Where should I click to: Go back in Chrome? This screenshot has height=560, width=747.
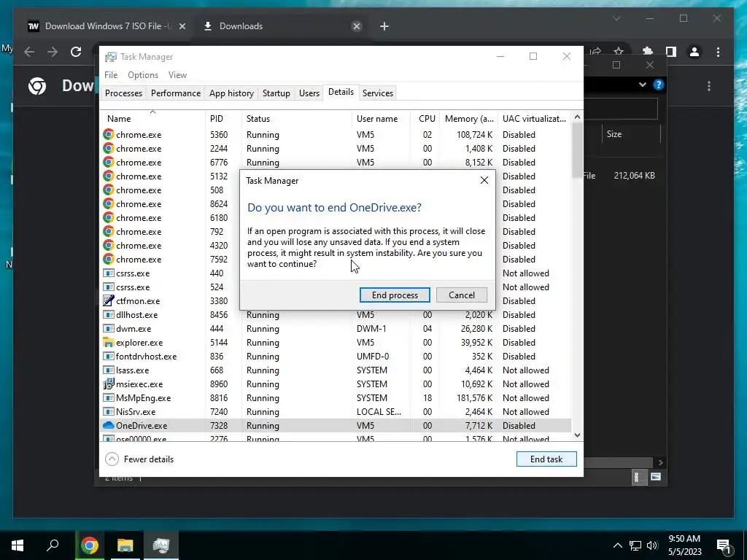[x=29, y=52]
